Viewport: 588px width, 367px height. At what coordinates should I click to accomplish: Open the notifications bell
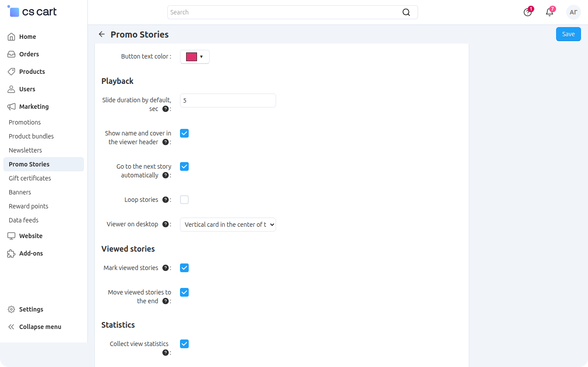point(550,12)
